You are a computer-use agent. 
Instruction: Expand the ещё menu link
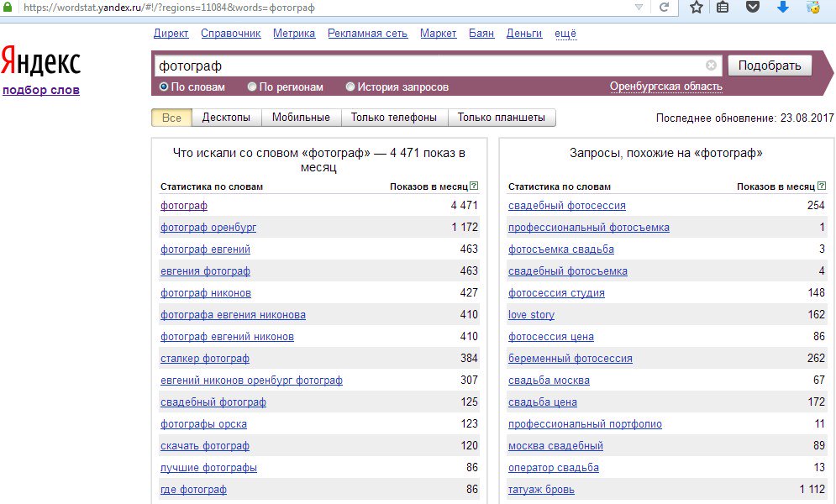pos(565,34)
